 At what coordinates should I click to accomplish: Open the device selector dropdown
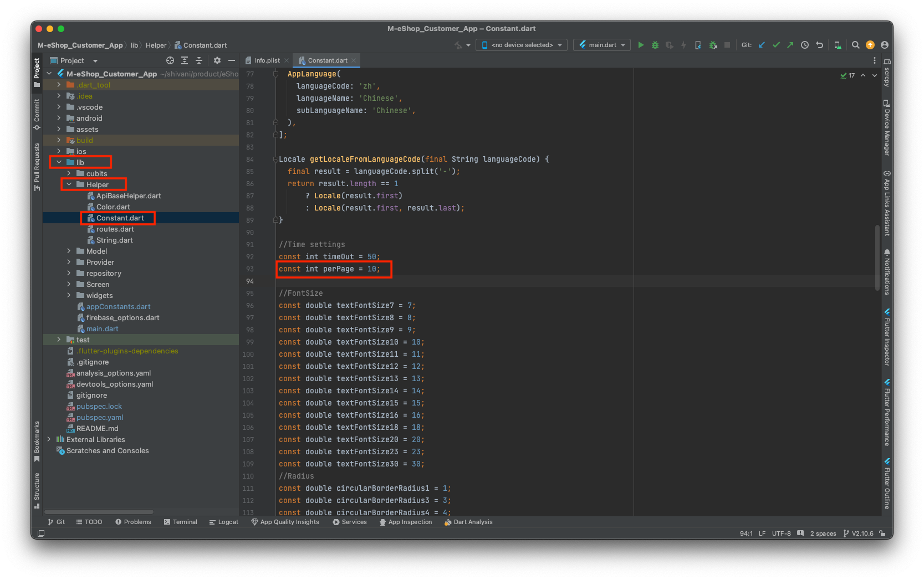521,45
